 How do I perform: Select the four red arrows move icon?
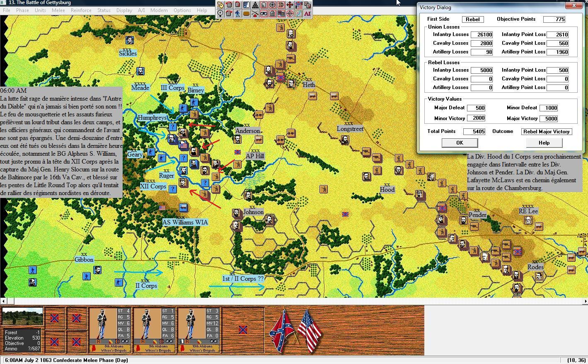pyautogui.click(x=290, y=5)
